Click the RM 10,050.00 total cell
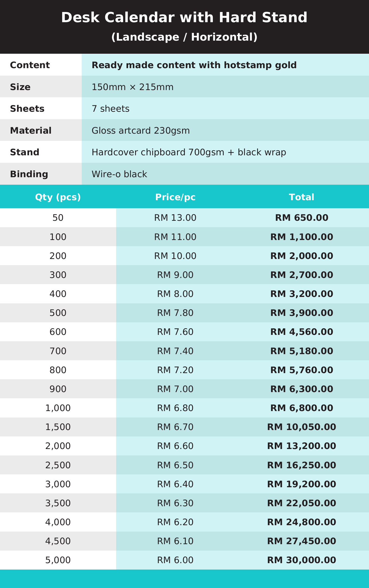Image resolution: width=369 pixels, height=588 pixels. pyautogui.click(x=302, y=427)
